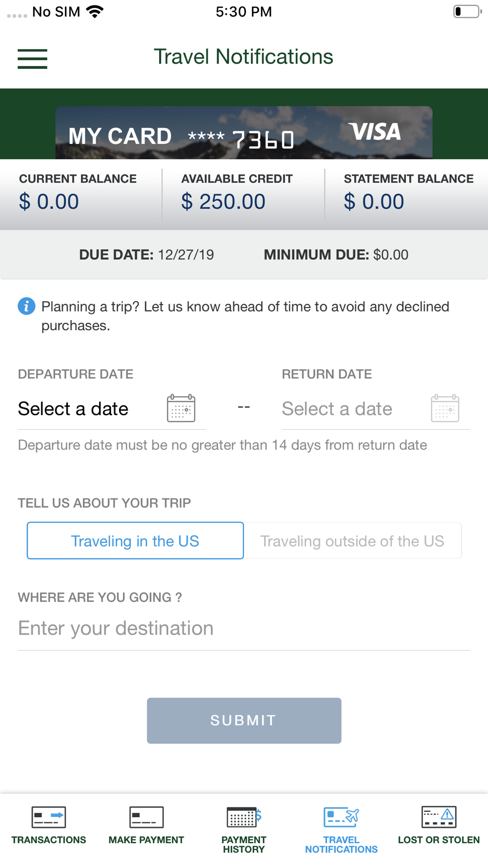Click the Submit button
Viewport: 488px width, 868px height.
click(244, 720)
